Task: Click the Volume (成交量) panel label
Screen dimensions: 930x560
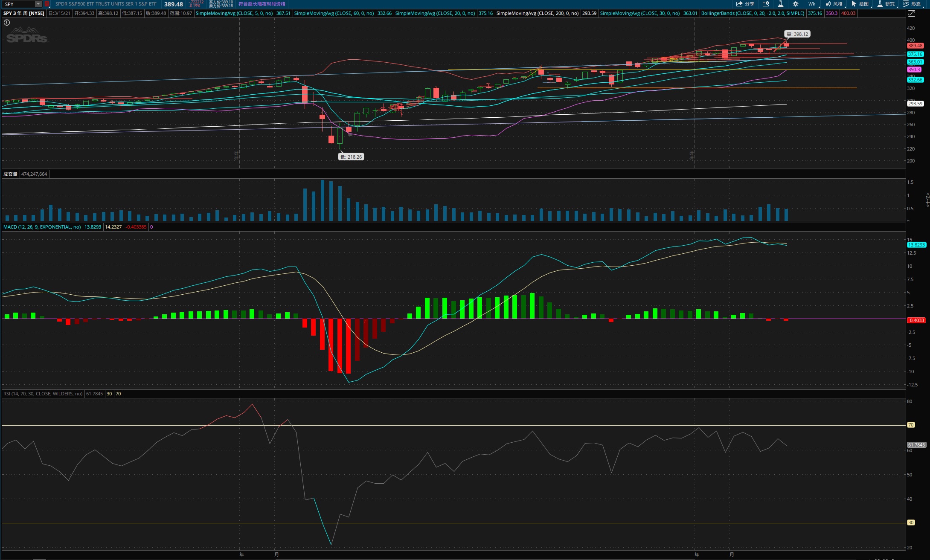Action: pyautogui.click(x=10, y=174)
